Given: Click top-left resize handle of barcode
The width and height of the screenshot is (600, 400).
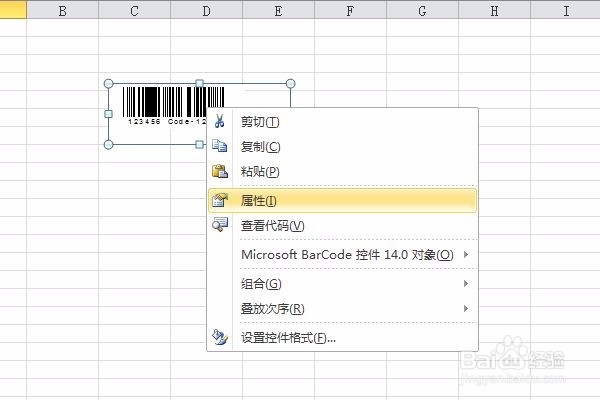Looking at the screenshot, I should [109, 83].
